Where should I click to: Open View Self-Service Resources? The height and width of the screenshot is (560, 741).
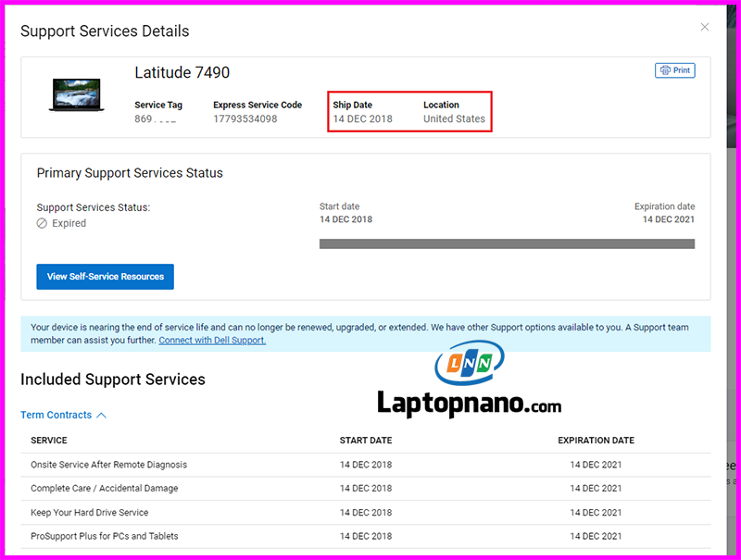[105, 277]
